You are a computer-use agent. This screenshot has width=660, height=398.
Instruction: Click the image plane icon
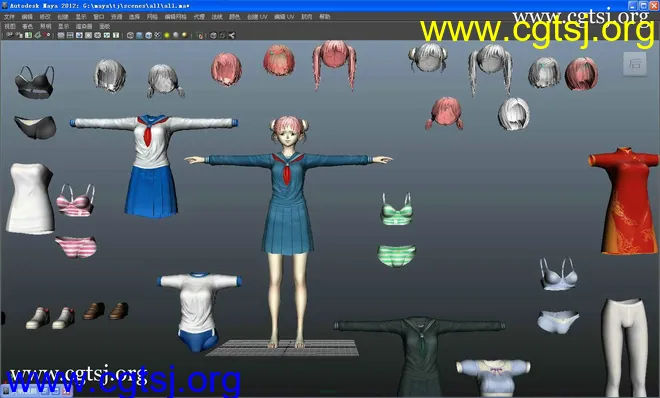tap(37, 35)
